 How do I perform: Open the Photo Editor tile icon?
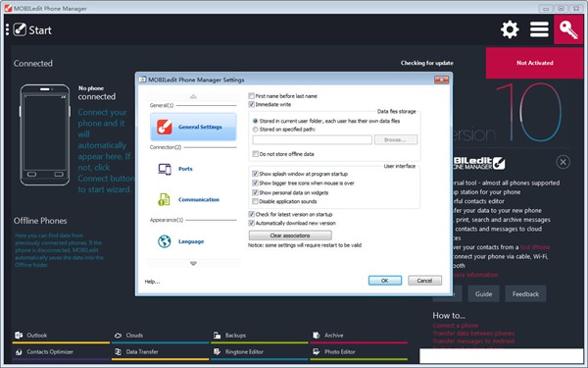(x=317, y=352)
